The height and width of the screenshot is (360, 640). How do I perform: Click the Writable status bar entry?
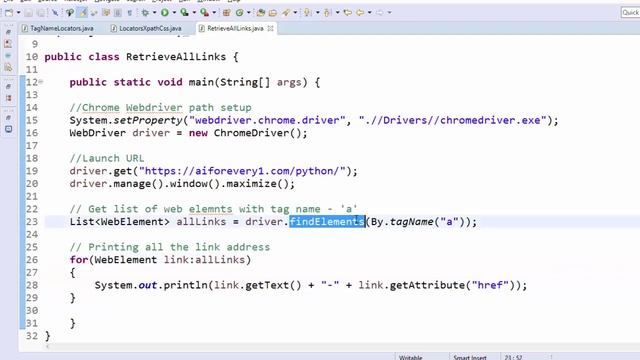click(411, 358)
